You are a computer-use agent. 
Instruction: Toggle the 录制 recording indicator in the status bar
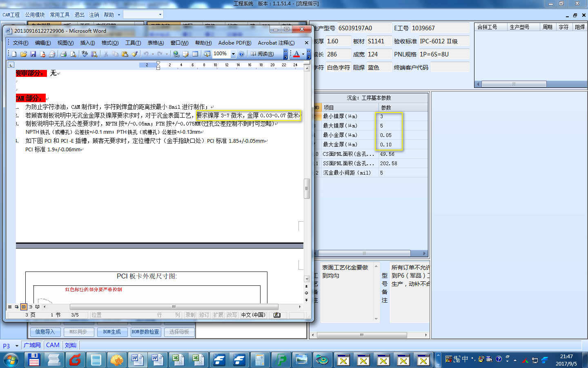pyautogui.click(x=190, y=315)
